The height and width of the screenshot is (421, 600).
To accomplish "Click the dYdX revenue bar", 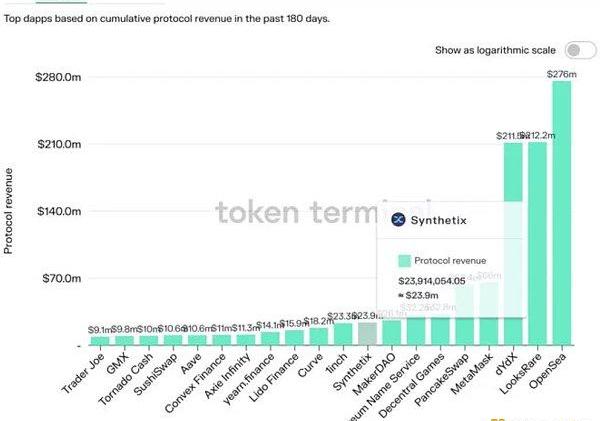I will [x=513, y=244].
